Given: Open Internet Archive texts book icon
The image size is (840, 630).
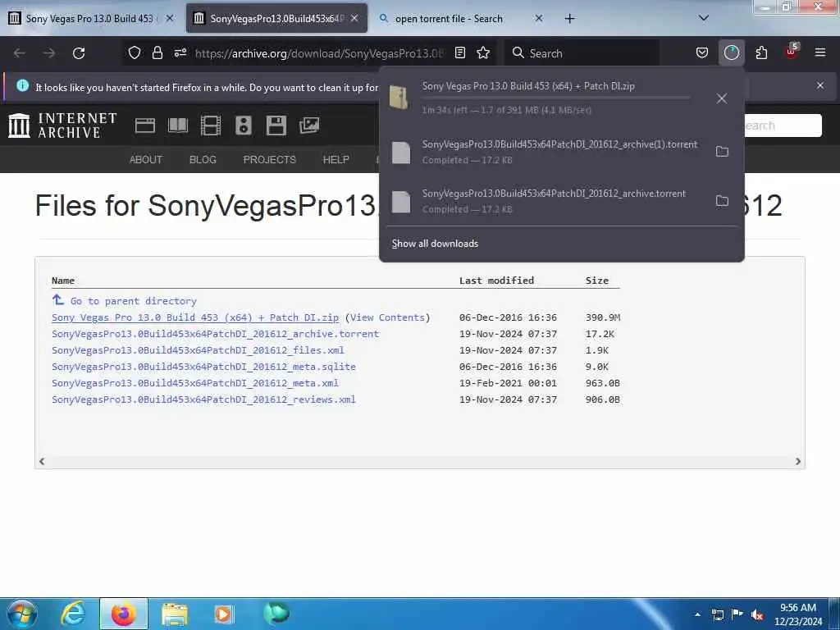Looking at the screenshot, I should coord(178,126).
